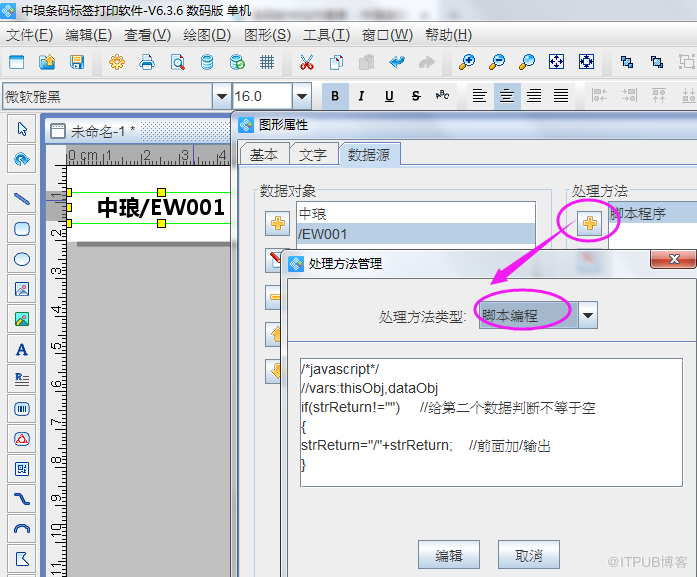Open the 帮助(H) menu
Viewport: 697px width, 577px height.
point(448,35)
